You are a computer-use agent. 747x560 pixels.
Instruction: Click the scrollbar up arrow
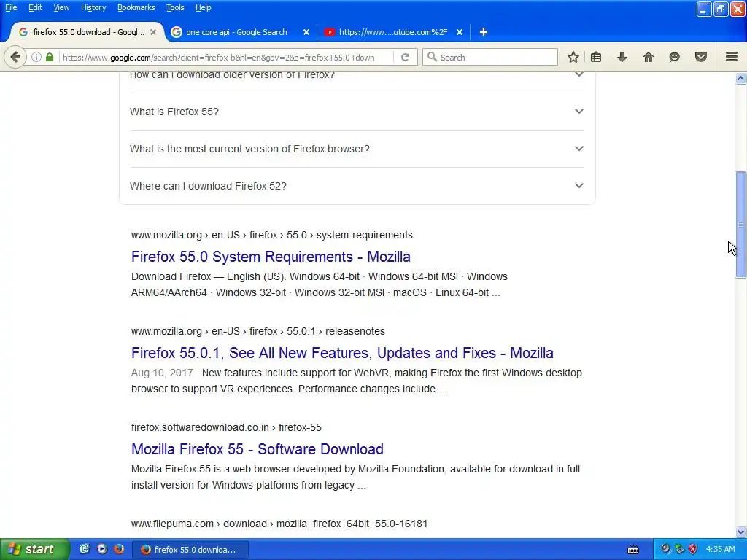740,78
